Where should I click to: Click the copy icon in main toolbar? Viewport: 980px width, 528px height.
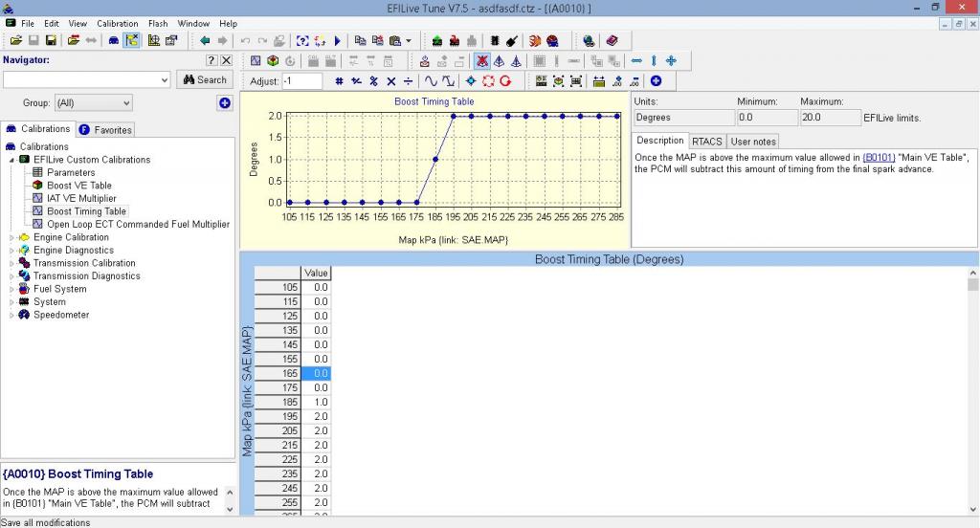click(360, 40)
